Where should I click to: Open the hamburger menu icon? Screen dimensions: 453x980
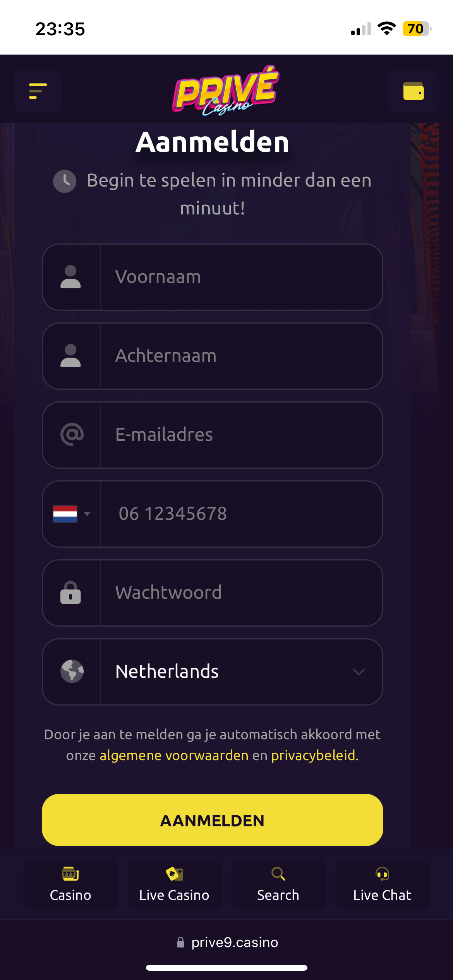[x=38, y=91]
